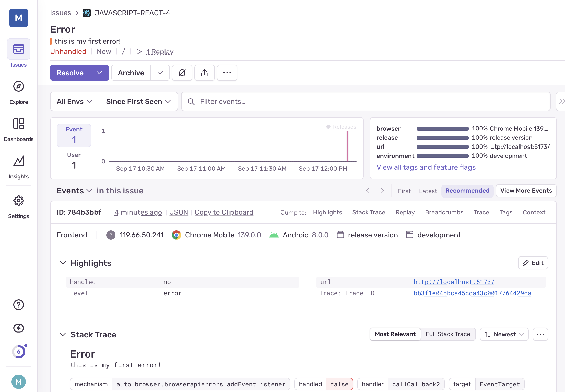Open the help question mark icon

tap(19, 305)
